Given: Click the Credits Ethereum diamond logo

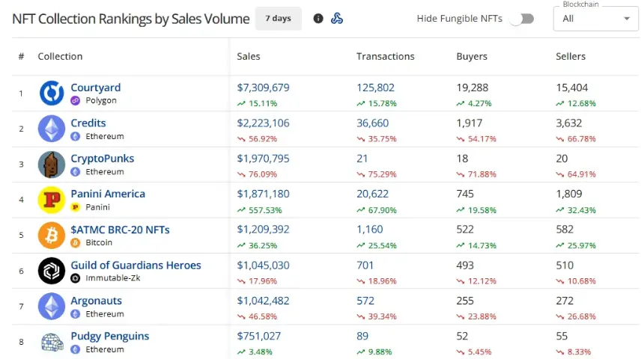Looking at the screenshot, I should (x=52, y=129).
